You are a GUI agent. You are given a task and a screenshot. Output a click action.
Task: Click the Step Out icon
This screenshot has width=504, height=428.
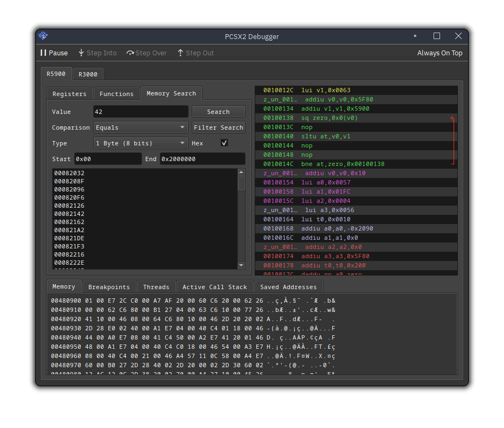(180, 53)
